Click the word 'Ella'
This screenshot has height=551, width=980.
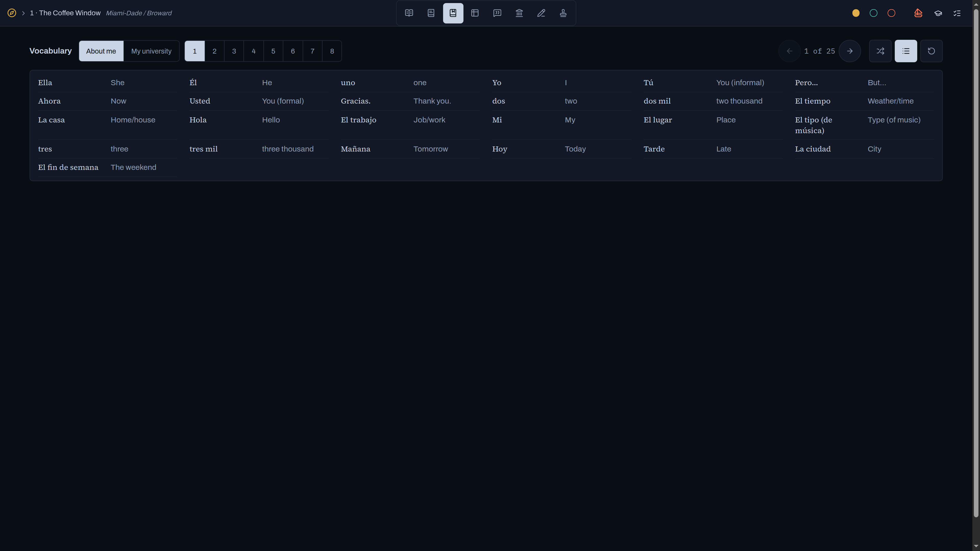tap(45, 82)
